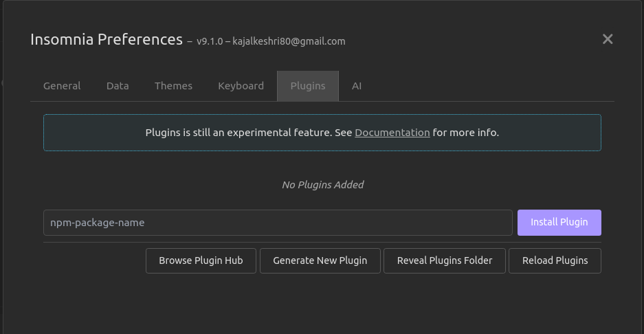
Task: Switch to the General tab
Action: (x=62, y=86)
